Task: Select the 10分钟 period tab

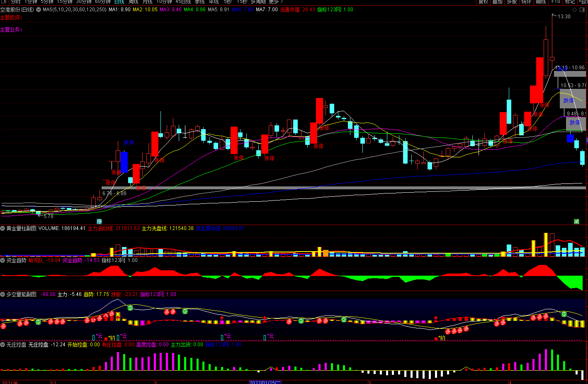Action: tap(164, 2)
